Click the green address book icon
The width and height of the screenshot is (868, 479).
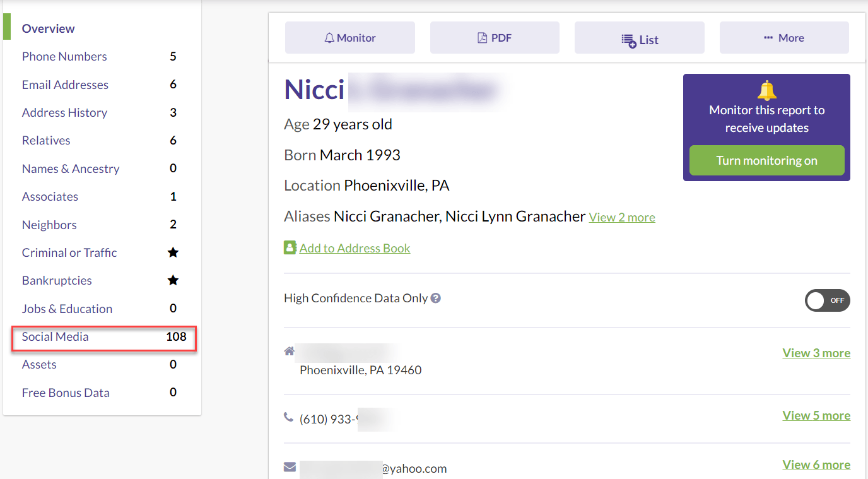[x=290, y=247]
